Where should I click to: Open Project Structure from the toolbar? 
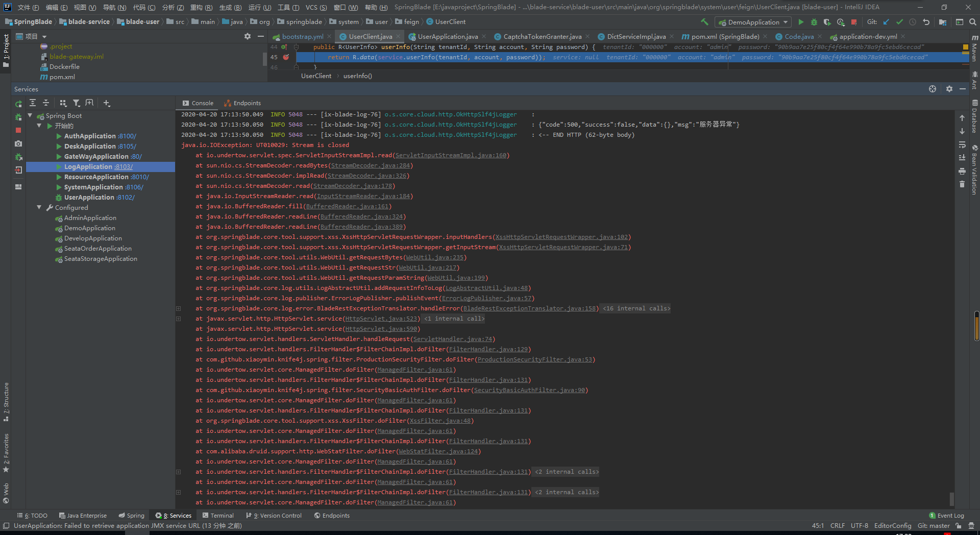tap(943, 22)
